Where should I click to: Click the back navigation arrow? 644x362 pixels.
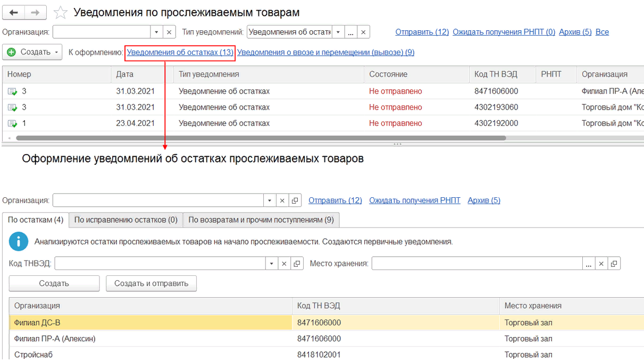[x=13, y=13]
